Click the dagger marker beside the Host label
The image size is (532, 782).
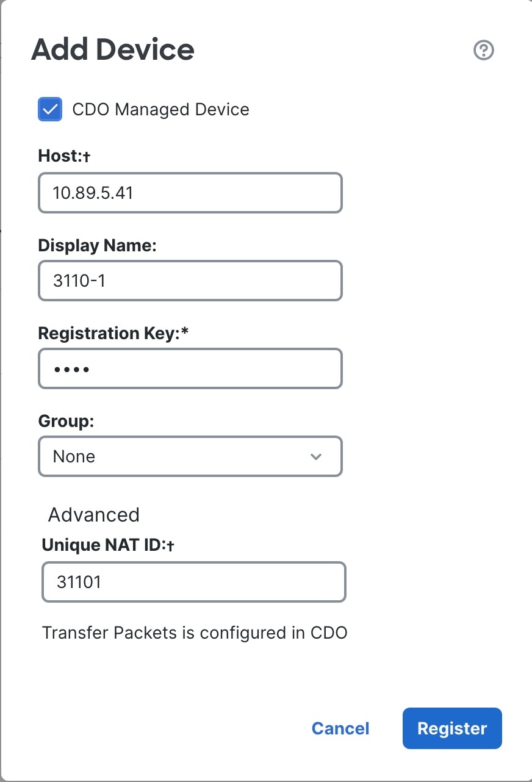(x=87, y=157)
